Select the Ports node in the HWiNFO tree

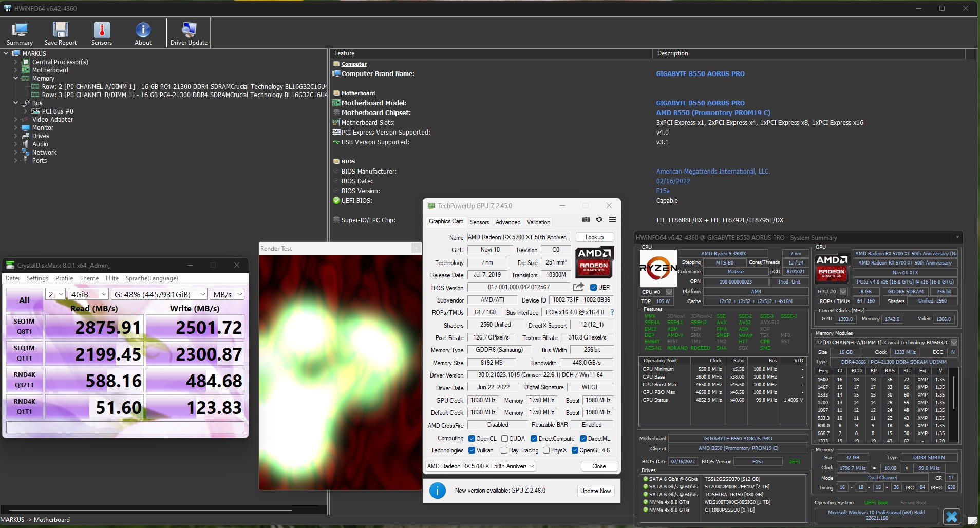(40, 161)
